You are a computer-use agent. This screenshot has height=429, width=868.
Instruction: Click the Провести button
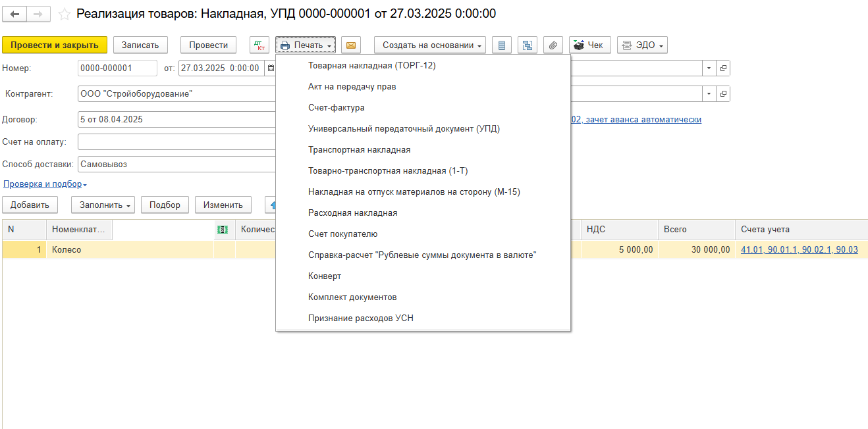[208, 45]
